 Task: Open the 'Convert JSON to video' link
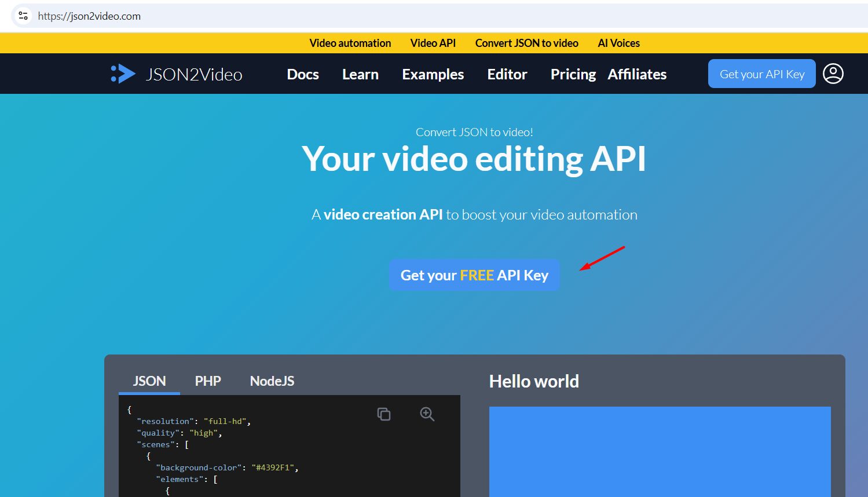pyautogui.click(x=527, y=43)
